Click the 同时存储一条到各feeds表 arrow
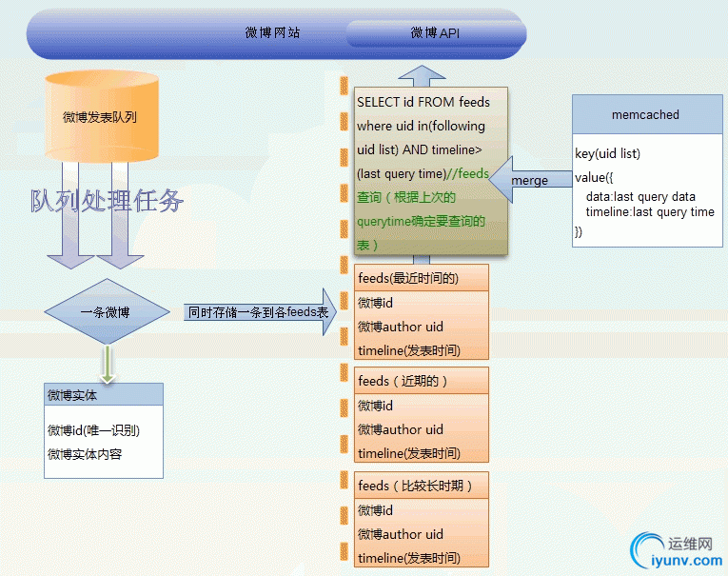The height and width of the screenshot is (576, 728). click(260, 312)
